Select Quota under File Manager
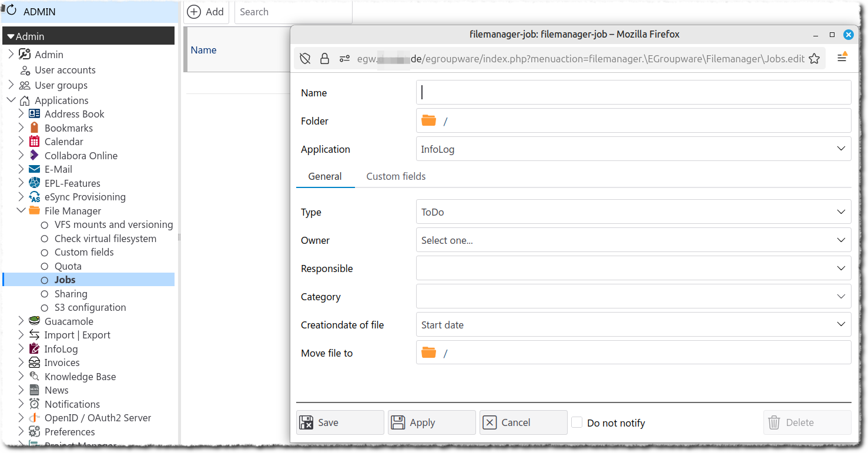The width and height of the screenshot is (868, 453). [68, 266]
